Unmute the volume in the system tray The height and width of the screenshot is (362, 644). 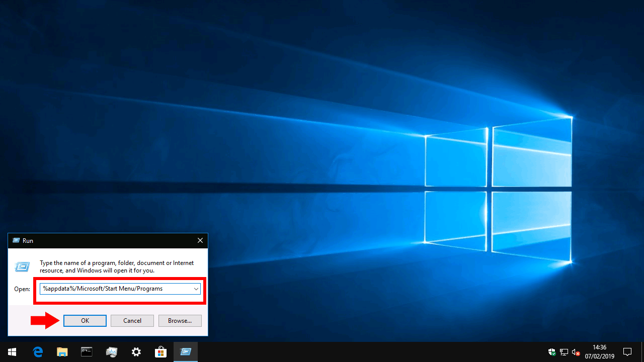point(575,352)
